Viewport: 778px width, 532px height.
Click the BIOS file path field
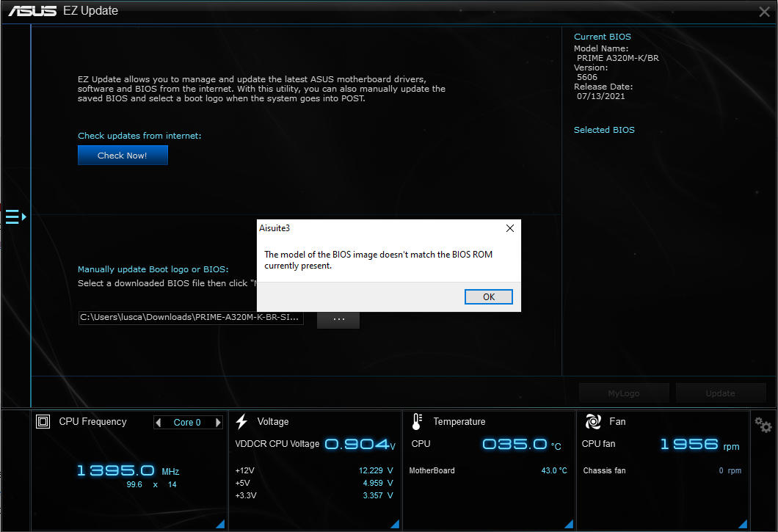[x=191, y=317]
